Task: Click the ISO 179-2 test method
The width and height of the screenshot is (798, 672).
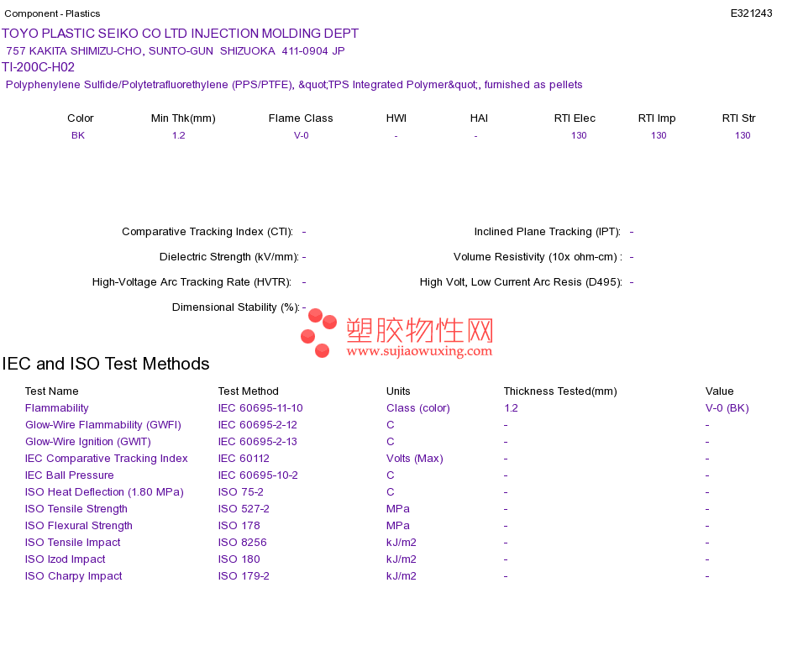Action: click(x=244, y=575)
